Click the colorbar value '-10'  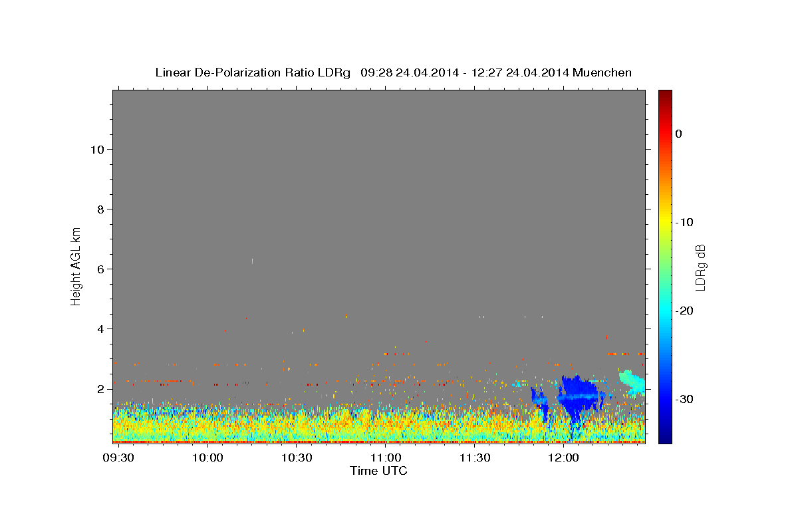click(x=684, y=222)
